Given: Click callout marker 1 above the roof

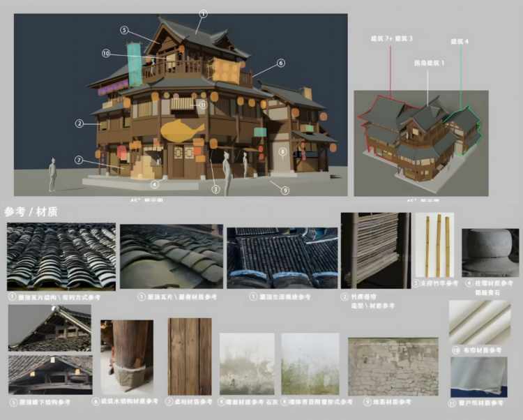Looking at the screenshot, I should pyautogui.click(x=204, y=14).
